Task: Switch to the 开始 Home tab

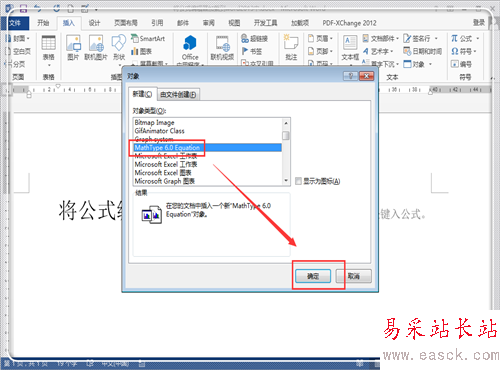Action: (43, 23)
